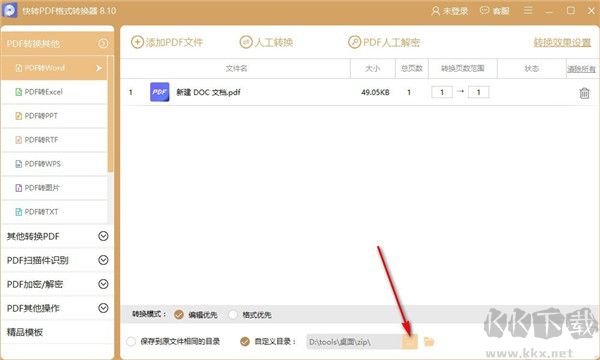Maximize the converter window

[x=571, y=10]
